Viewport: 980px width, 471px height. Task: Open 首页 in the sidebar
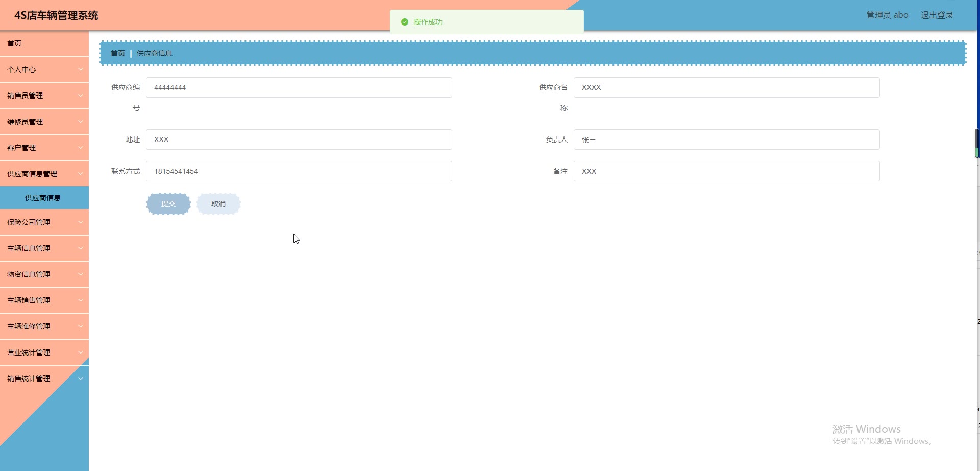(44, 43)
